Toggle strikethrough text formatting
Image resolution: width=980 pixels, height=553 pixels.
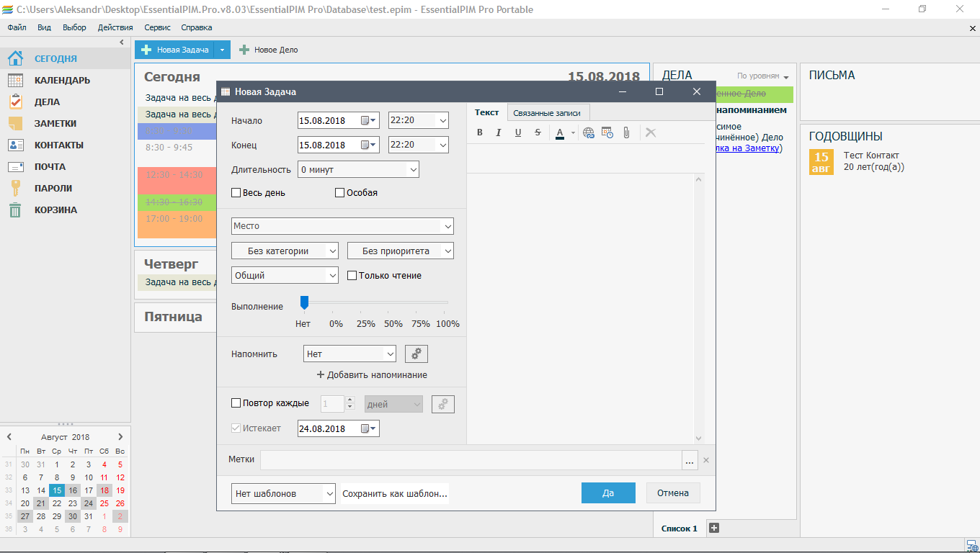[x=538, y=132]
